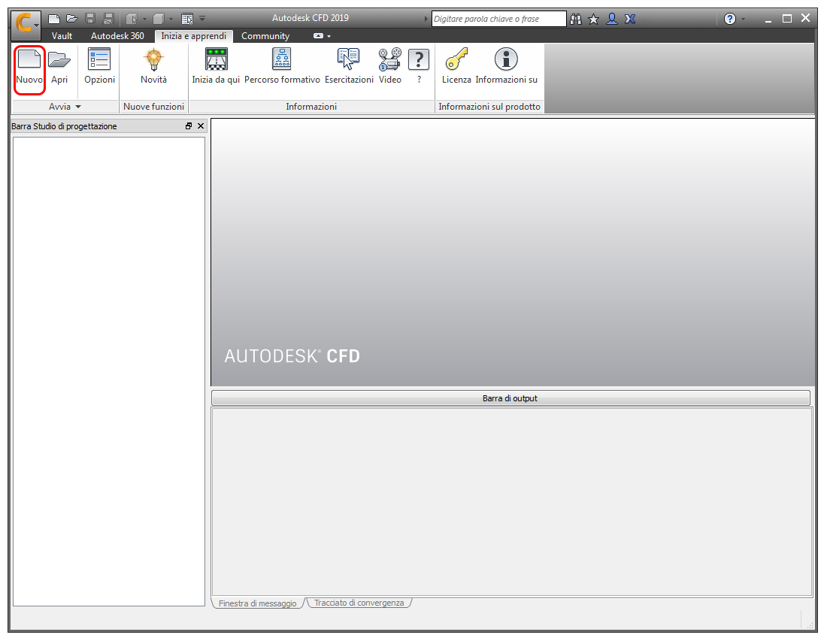Click the selection cursor cube icon in title bar
The height and width of the screenshot is (644, 827).
coord(132,19)
